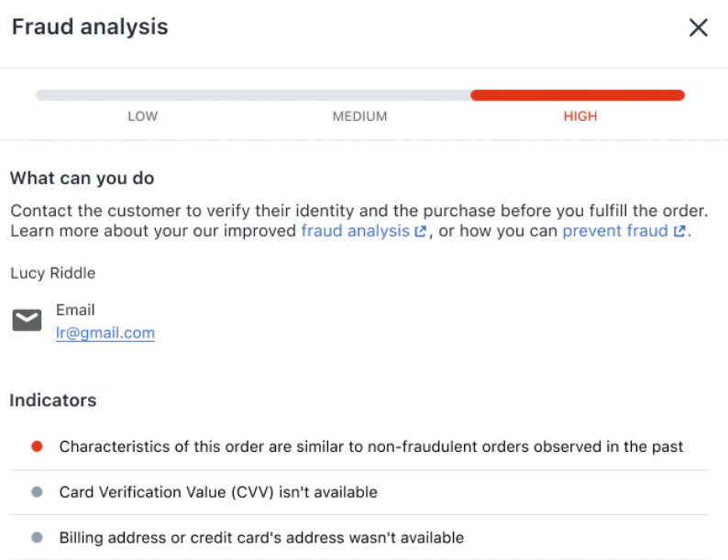Click the billing address unavailable indicator
Image resolution: width=728 pixels, height=560 pixels.
[261, 538]
